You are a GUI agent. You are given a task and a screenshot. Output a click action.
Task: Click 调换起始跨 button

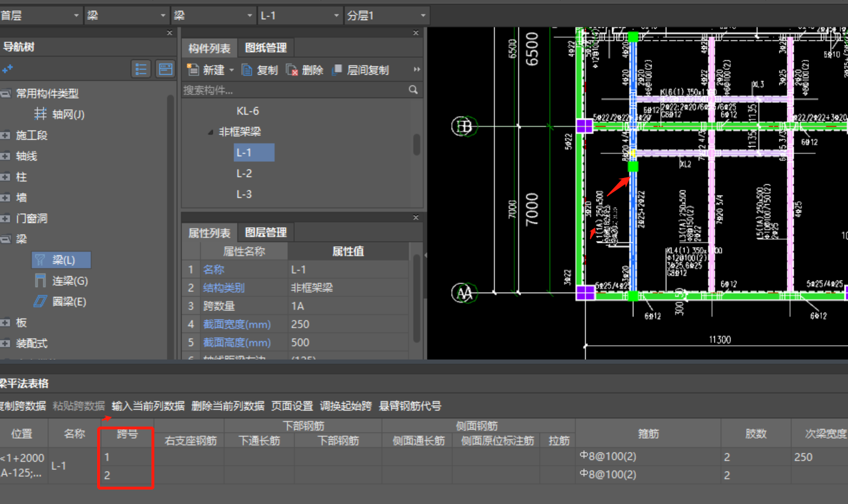coord(346,406)
